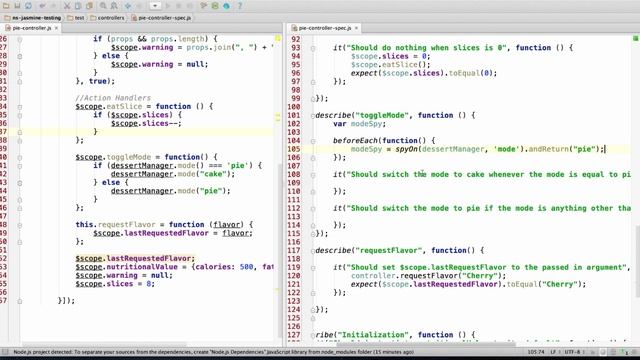Screen dimensions: 640x360
Task: Click the $scope.slices = 8; line
Action: pyautogui.click(x=115, y=284)
